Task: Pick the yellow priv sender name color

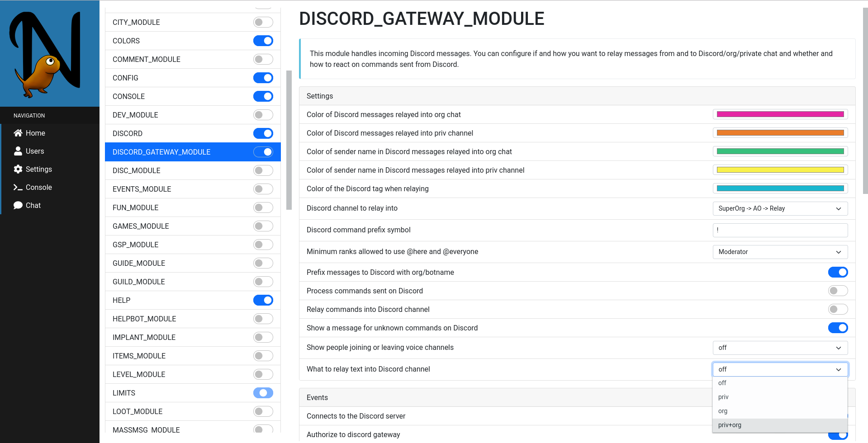Action: [x=780, y=170]
